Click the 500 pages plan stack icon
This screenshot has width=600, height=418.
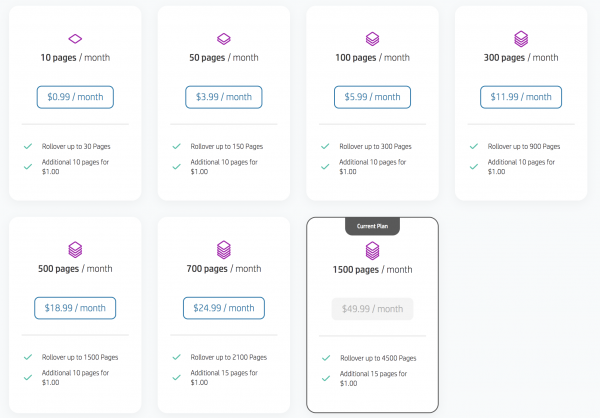click(x=75, y=250)
